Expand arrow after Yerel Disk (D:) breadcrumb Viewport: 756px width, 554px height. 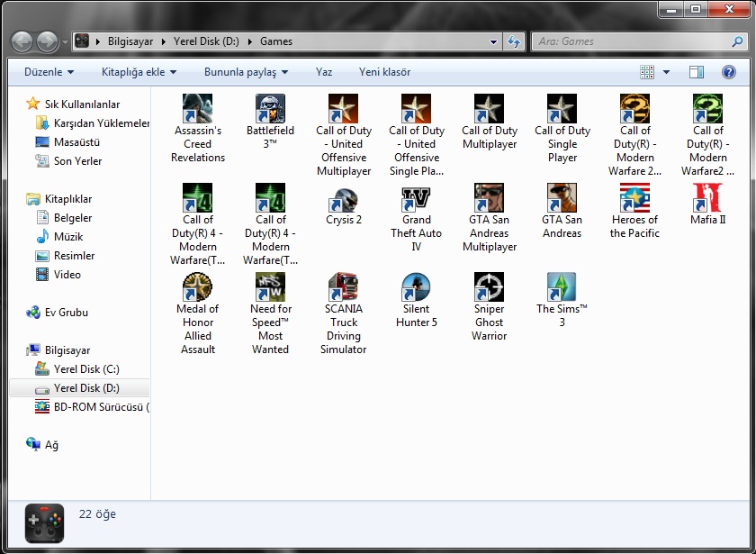click(250, 42)
